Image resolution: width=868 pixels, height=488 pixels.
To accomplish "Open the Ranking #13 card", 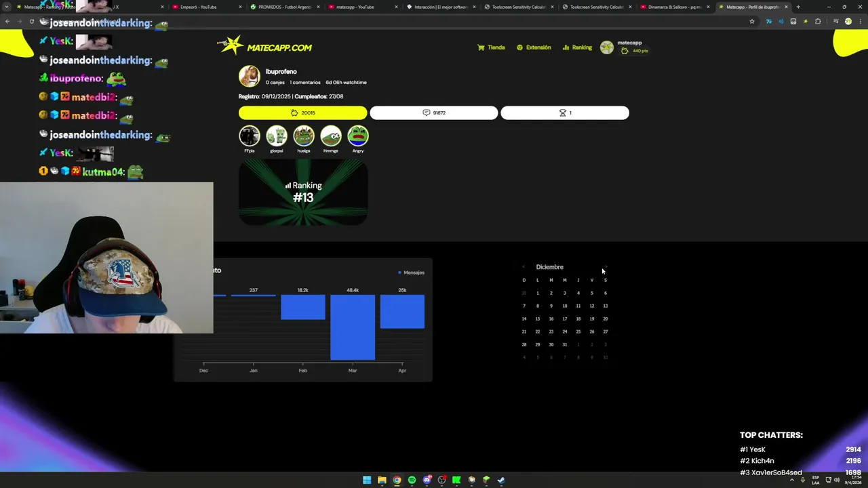I will click(303, 192).
